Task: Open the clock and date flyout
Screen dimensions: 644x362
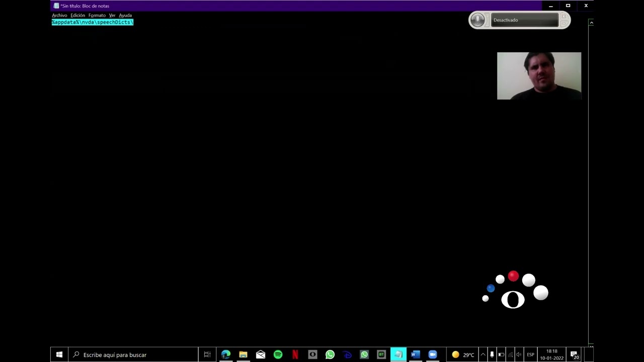Action: (552, 354)
